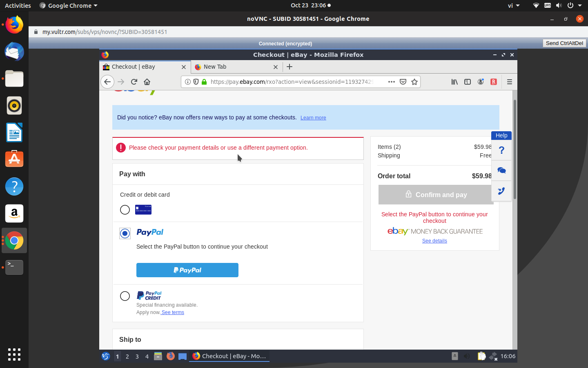Open Activities overview

pyautogui.click(x=18, y=5)
